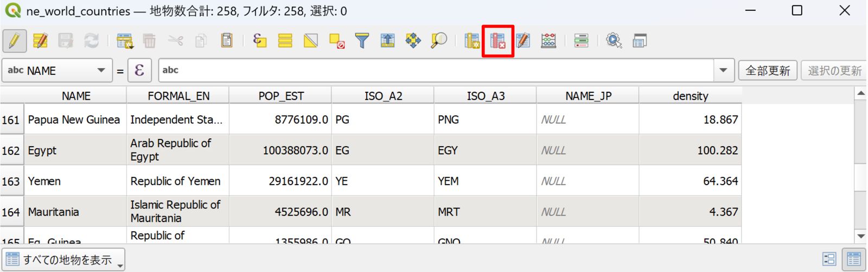The image size is (868, 272).
Task: Switch to form view icon
Action: [829, 260]
